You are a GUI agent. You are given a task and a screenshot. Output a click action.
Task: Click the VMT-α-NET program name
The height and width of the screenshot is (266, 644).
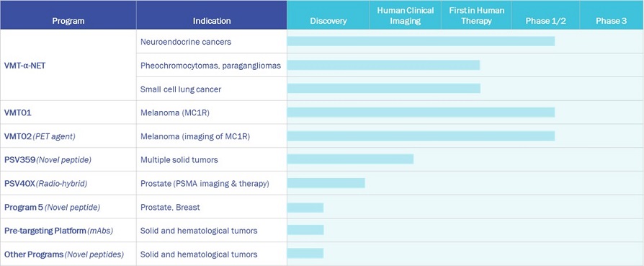click(x=24, y=65)
